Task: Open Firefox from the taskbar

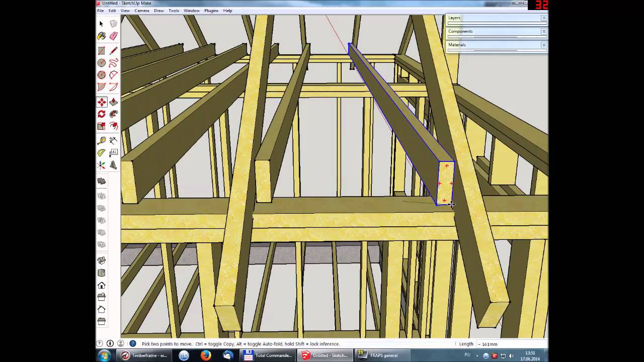Action: [206, 355]
